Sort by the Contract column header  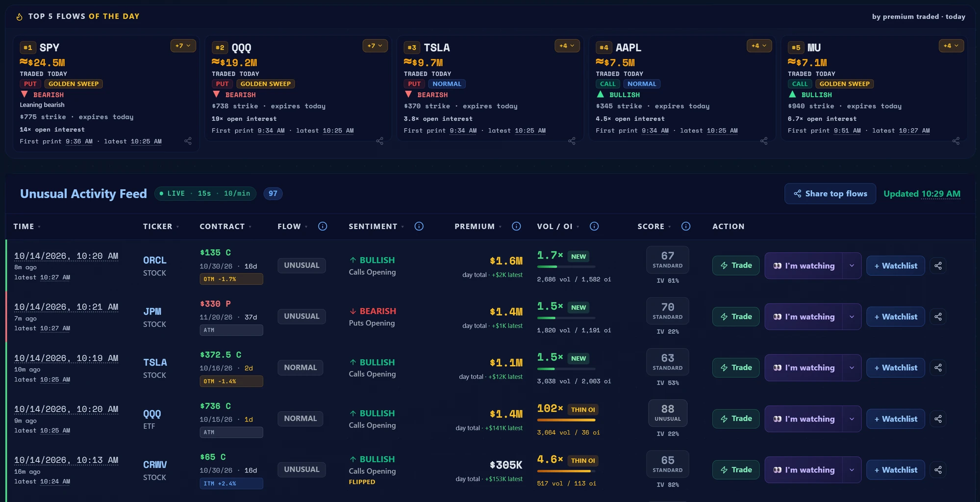[226, 226]
